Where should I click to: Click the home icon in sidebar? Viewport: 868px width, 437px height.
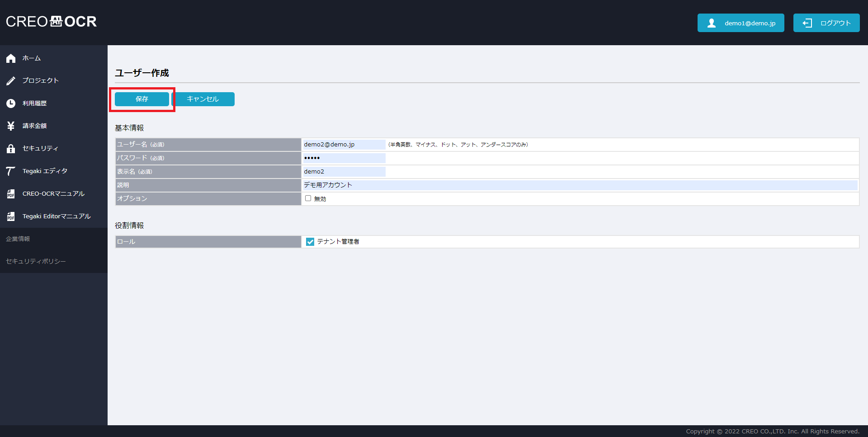(x=11, y=58)
